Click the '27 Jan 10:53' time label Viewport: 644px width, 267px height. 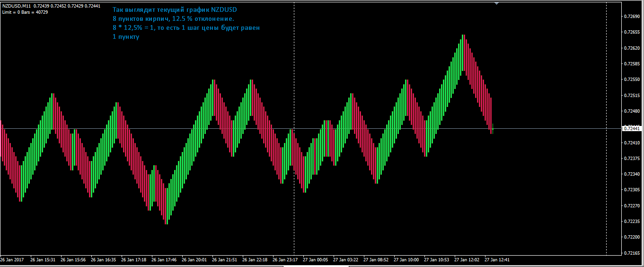[436, 259]
